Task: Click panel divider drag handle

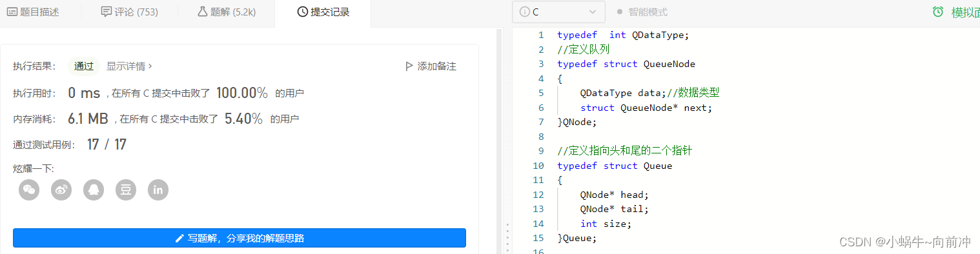Action: (x=507, y=238)
